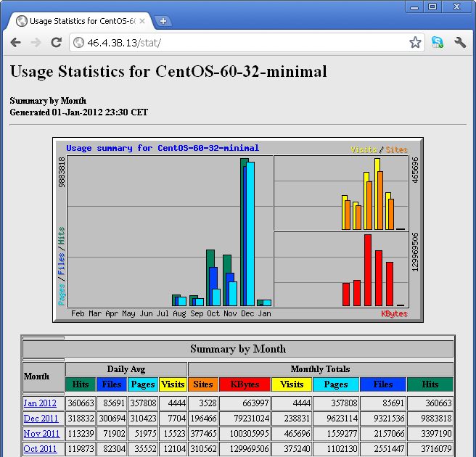Click the orange Sites column header
The image size is (476, 457).
coord(203,384)
